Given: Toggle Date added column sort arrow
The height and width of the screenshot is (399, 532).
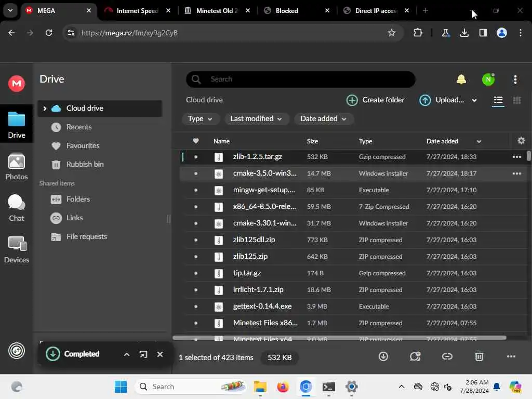Looking at the screenshot, I should pyautogui.click(x=478, y=141).
